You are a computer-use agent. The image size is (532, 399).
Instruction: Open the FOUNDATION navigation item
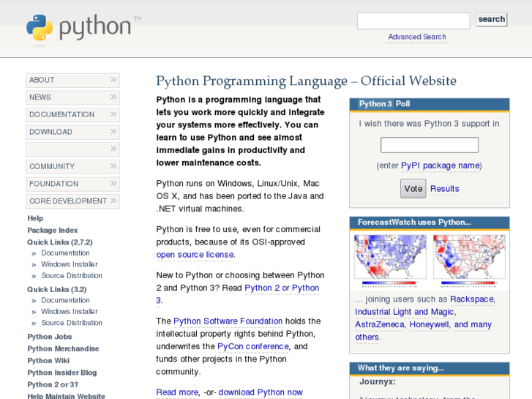point(53,184)
